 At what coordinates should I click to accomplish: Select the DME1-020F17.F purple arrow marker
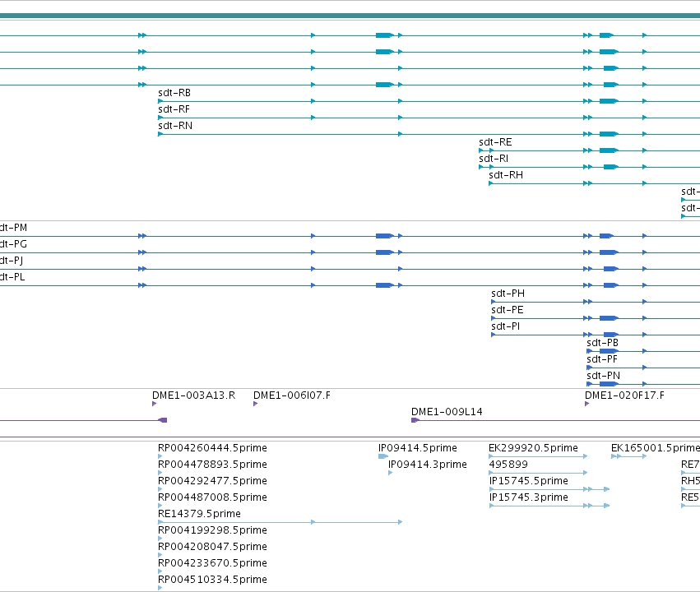click(587, 404)
